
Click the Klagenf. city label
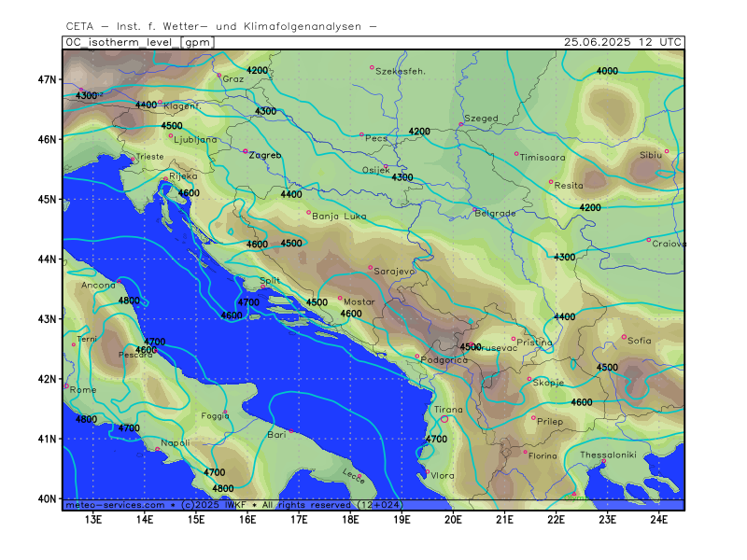point(182,106)
